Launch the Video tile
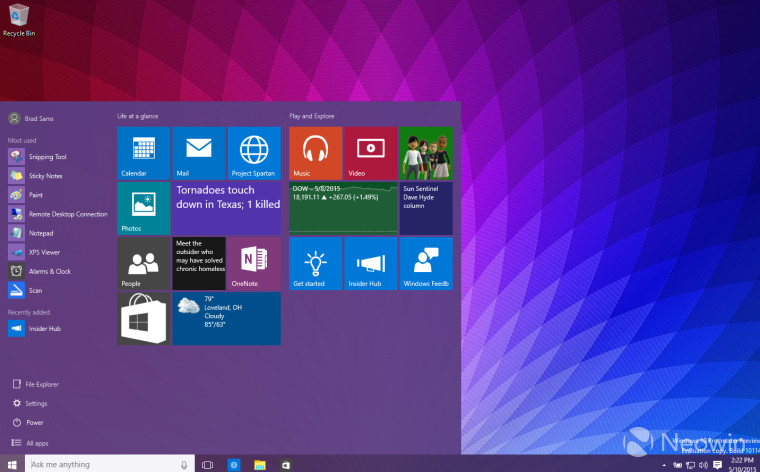Image resolution: width=760 pixels, height=472 pixels. [x=370, y=153]
